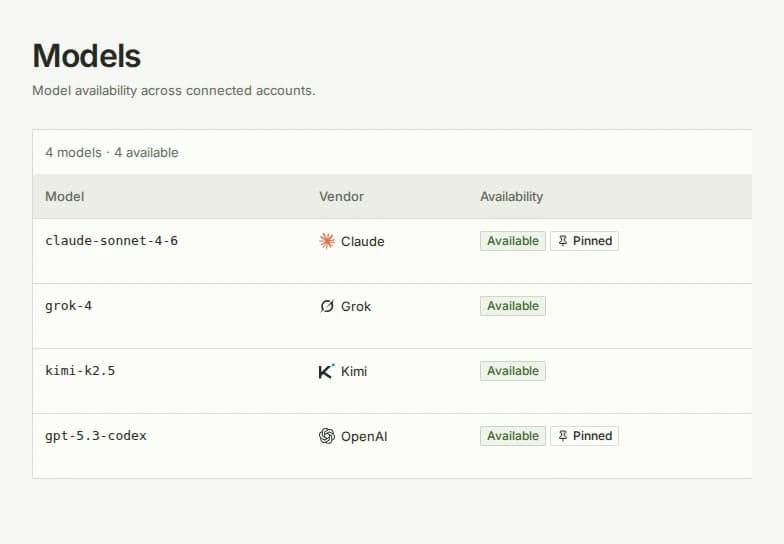Viewport: 784px width, 544px height.
Task: Click the OpenAI knot logo icon
Action: pos(327,436)
